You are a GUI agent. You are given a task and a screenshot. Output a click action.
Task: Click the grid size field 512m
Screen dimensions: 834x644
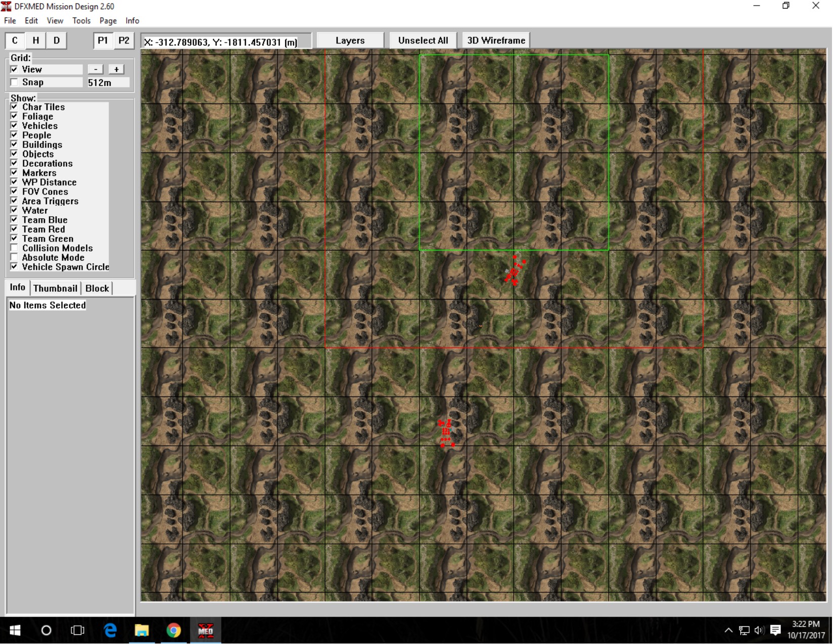(x=108, y=82)
